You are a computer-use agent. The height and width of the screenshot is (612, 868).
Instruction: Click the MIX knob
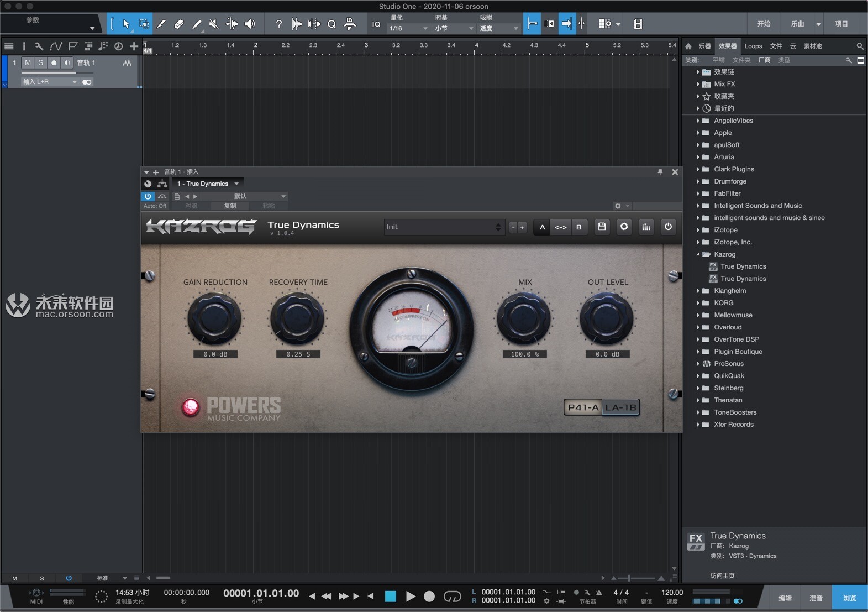[x=523, y=319]
